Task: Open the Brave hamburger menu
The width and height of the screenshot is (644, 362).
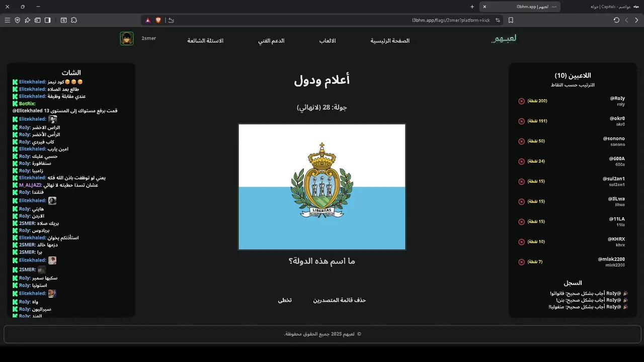Action: (7, 20)
